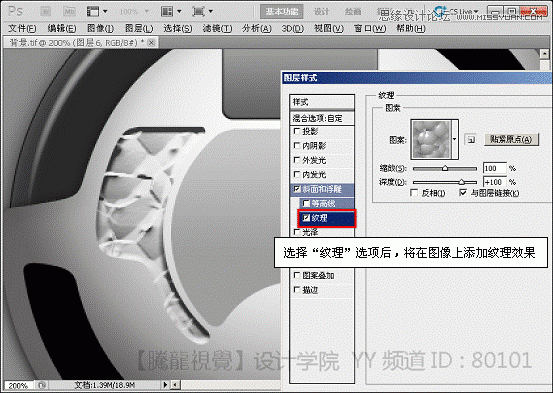This screenshot has width=553, height=393.
Task: Click the 缩放 value field showing 100
Action: [494, 168]
